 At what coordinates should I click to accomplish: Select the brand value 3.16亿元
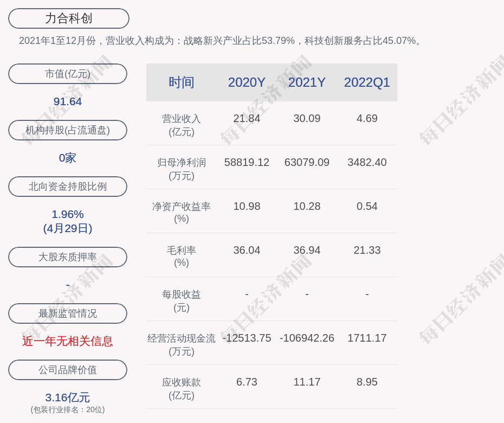coord(68,398)
